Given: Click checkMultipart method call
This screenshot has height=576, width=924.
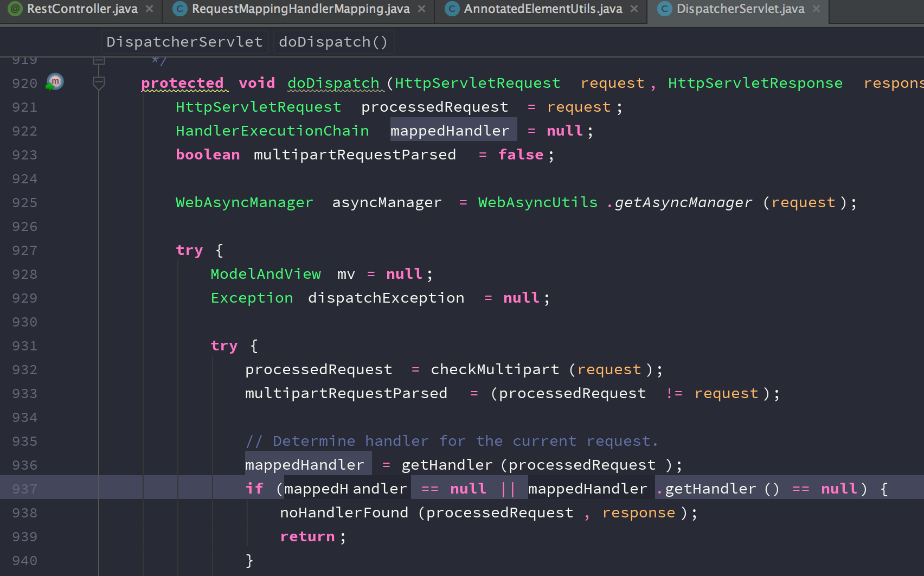Looking at the screenshot, I should point(495,370).
